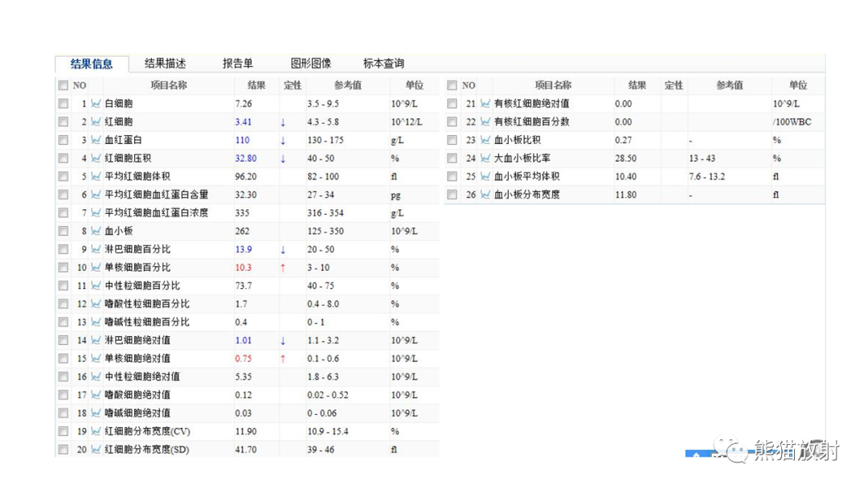Open trend chart icon for 中性粒细胞绝对值
This screenshot has height=489, width=868.
(96, 376)
